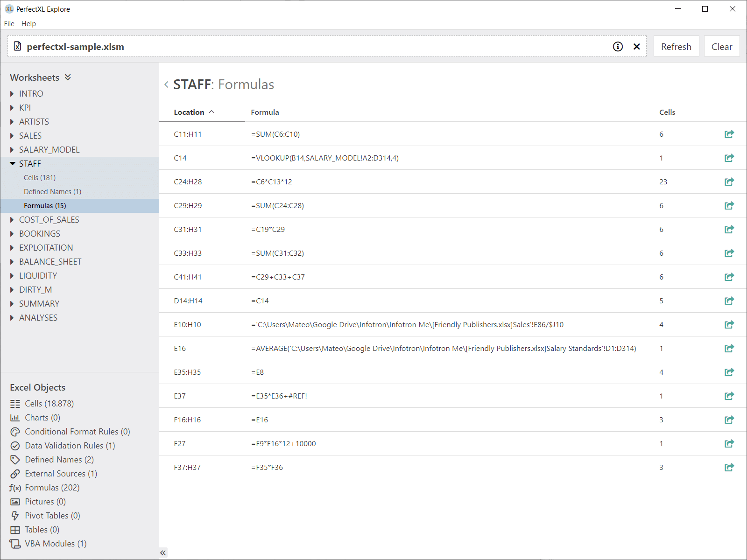The width and height of the screenshot is (747, 560).
Task: Open the File menu
Action: 9,24
